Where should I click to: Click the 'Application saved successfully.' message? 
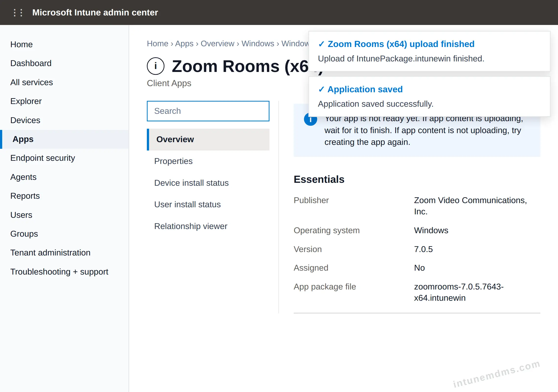pyautogui.click(x=376, y=104)
